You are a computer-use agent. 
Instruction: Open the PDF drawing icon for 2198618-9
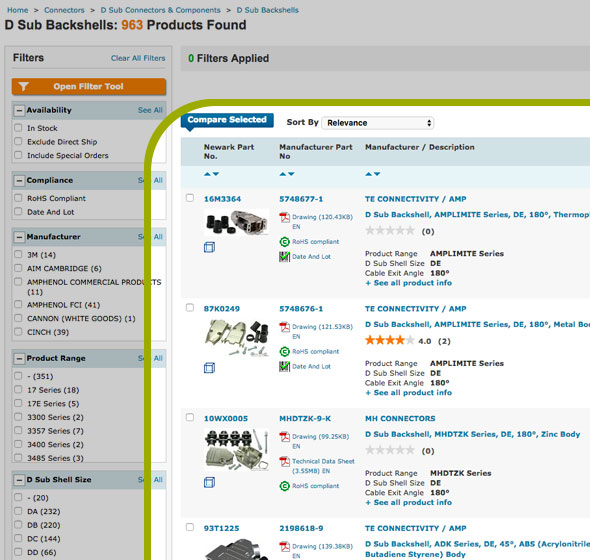pyautogui.click(x=284, y=546)
